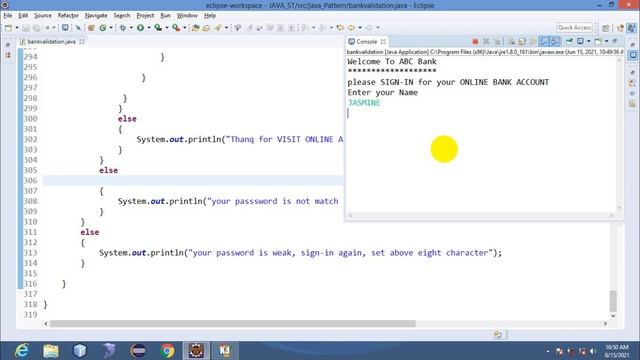Image resolution: width=640 pixels, height=360 pixels.
Task: Click Last Edit Location arrow icon
Action: click(340, 28)
